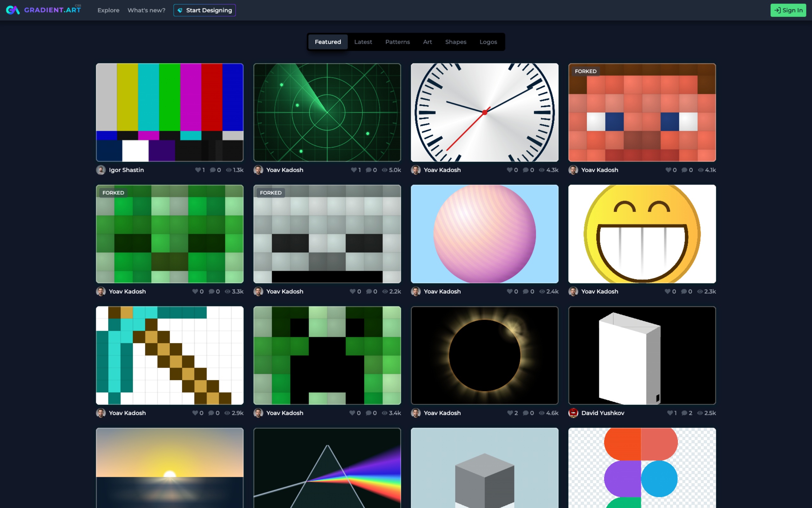Viewport: 812px width, 508px height.
Task: Click eye icon next to 2.9k views
Action: click(227, 413)
